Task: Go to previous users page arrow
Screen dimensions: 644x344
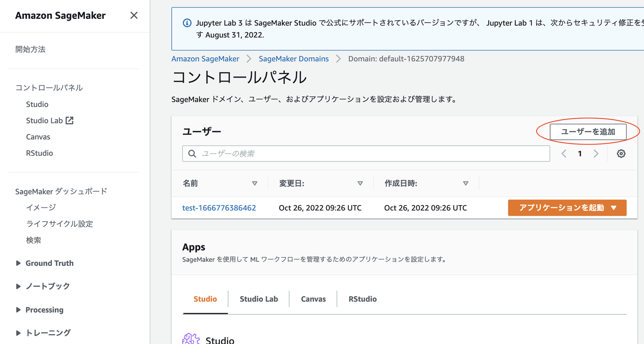Action: 564,154
